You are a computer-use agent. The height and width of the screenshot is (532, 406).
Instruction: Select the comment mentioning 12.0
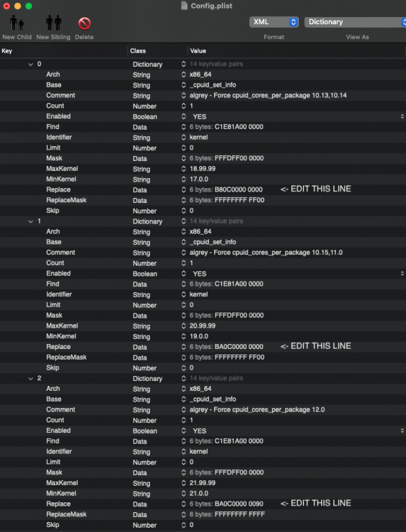(x=257, y=409)
